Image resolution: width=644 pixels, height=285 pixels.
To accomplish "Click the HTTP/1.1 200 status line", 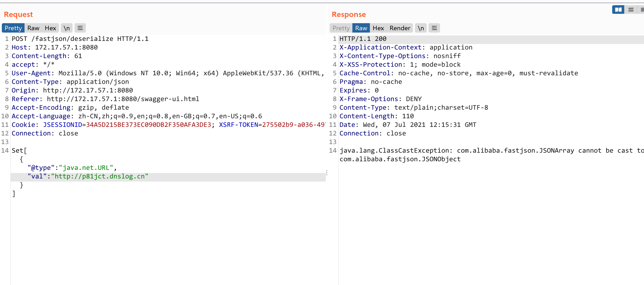I will coord(363,39).
